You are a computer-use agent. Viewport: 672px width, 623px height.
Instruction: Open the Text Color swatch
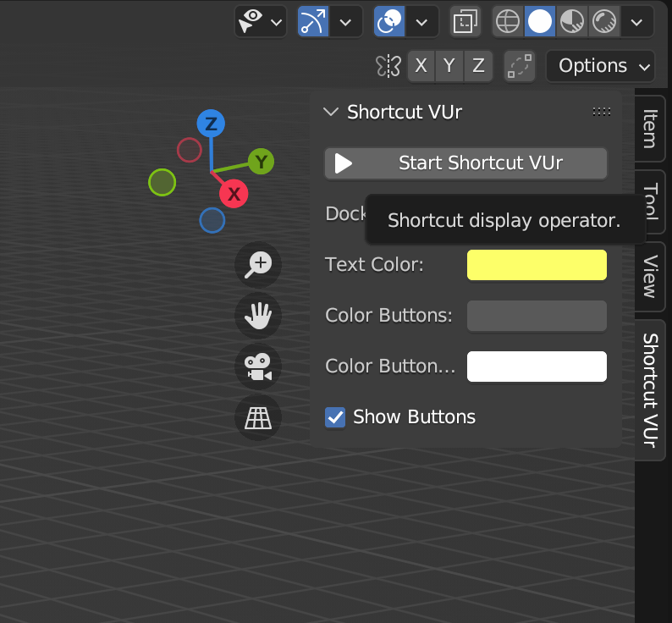[537, 265]
